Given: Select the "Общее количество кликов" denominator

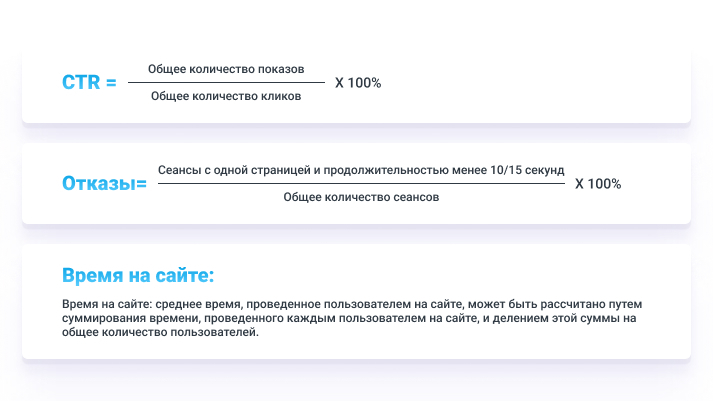Looking at the screenshot, I should click(x=225, y=97).
